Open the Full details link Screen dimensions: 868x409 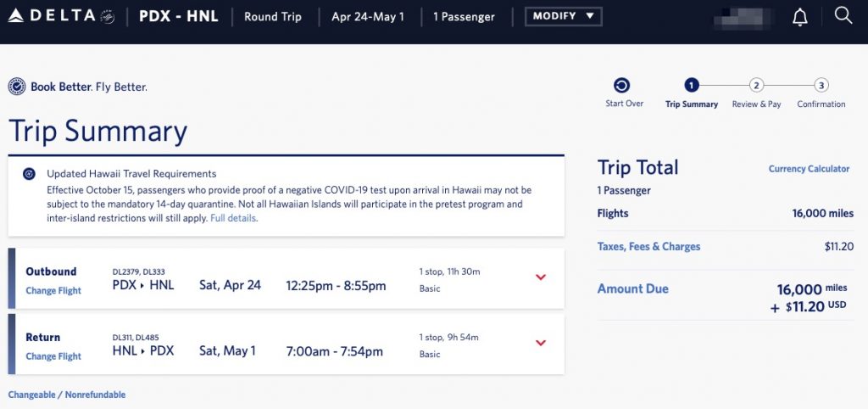tap(233, 218)
